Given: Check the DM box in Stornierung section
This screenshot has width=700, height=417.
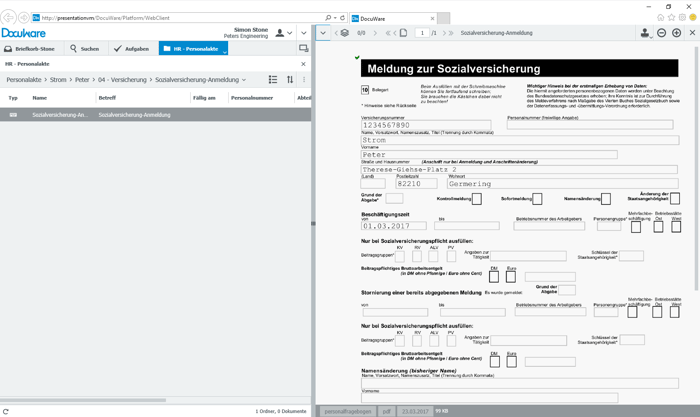Looking at the screenshot, I should coord(495,361).
